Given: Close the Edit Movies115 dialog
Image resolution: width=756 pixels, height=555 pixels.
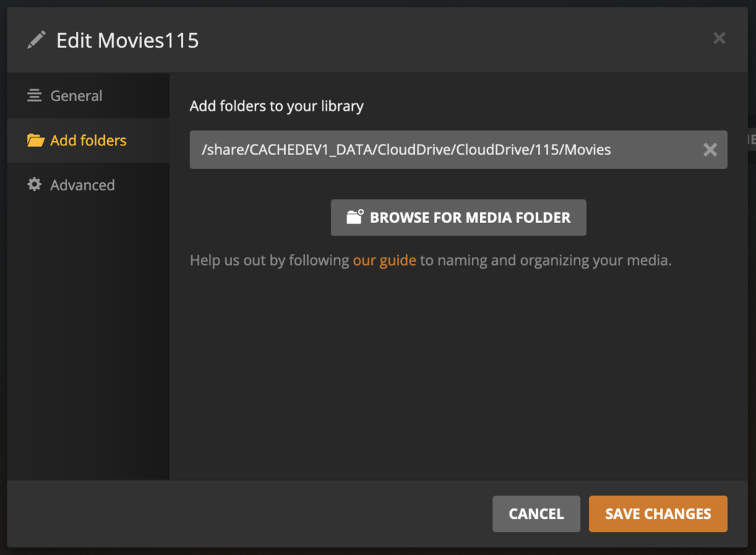Looking at the screenshot, I should pos(719,38).
